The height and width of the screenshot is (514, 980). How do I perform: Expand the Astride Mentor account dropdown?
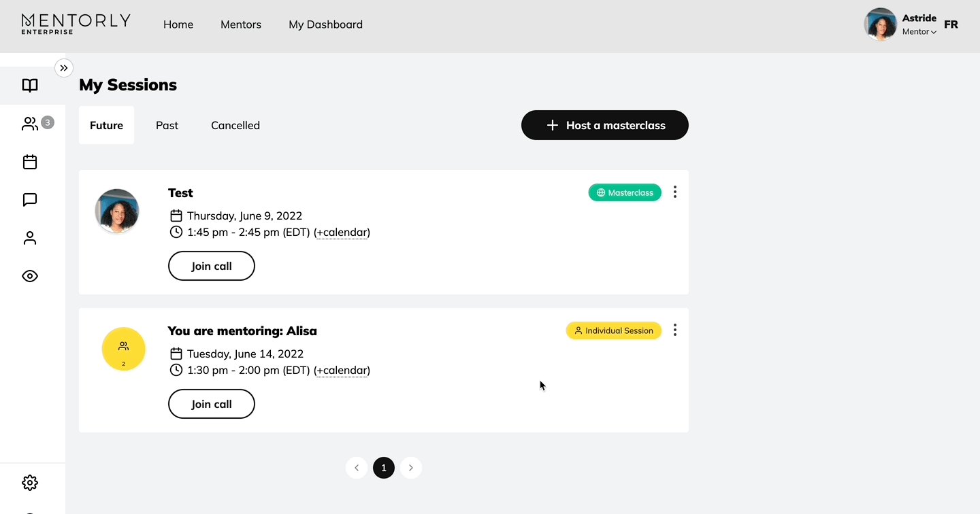(x=919, y=31)
